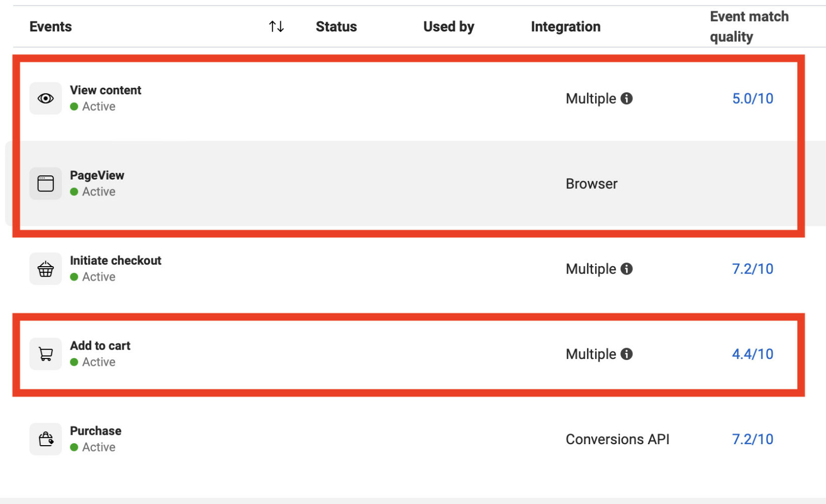Select the Add to cart shopping cart icon
This screenshot has height=504, width=826.
point(45,354)
